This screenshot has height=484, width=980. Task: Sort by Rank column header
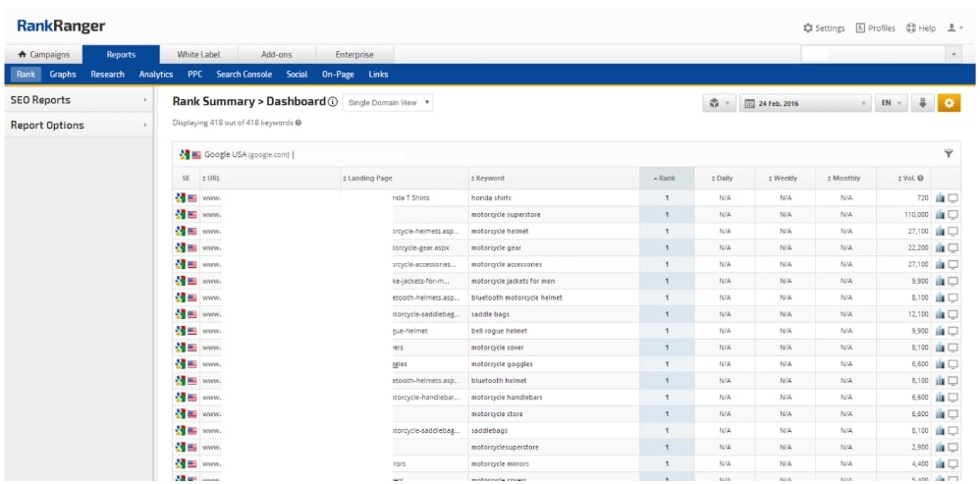coord(665,178)
